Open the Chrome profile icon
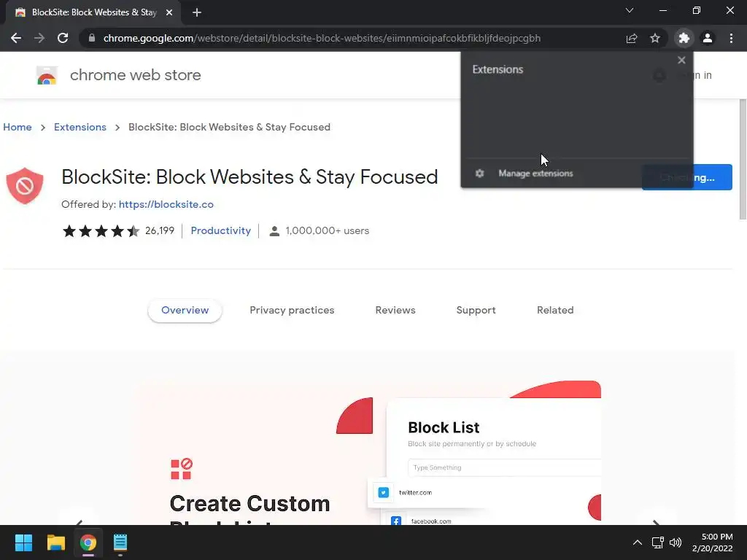The width and height of the screenshot is (747, 560). (708, 38)
